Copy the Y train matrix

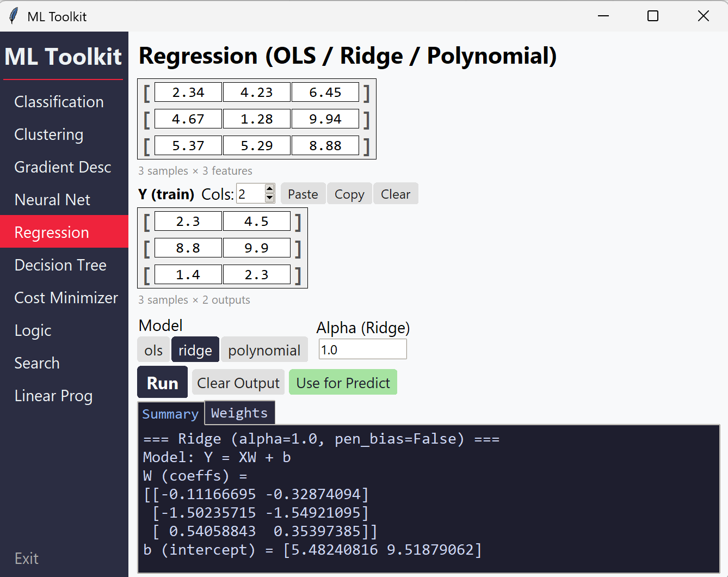pyautogui.click(x=349, y=194)
